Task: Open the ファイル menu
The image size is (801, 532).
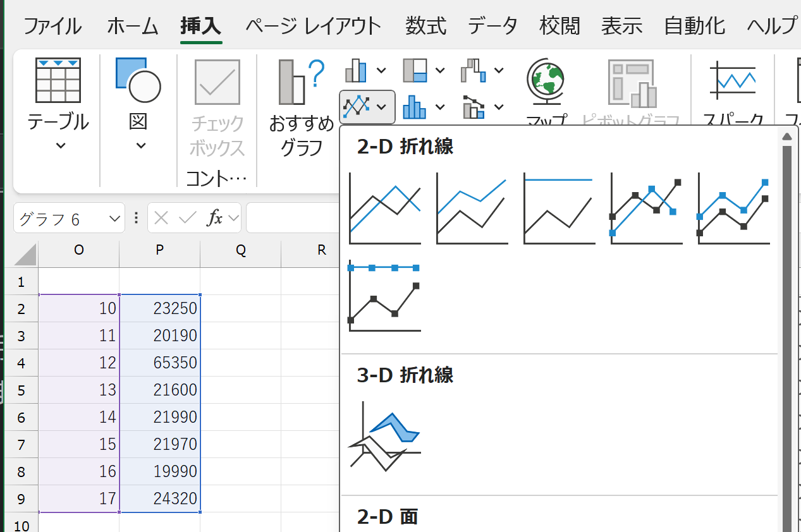Action: [x=52, y=27]
